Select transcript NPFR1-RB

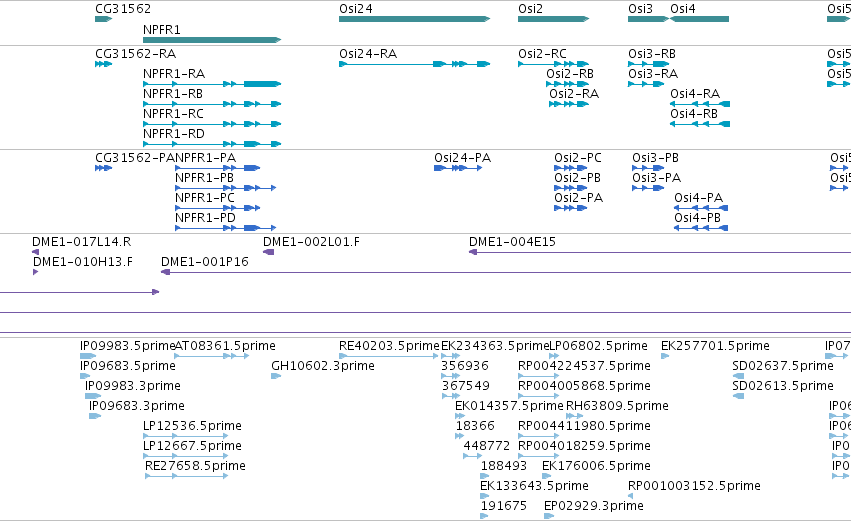[212, 104]
